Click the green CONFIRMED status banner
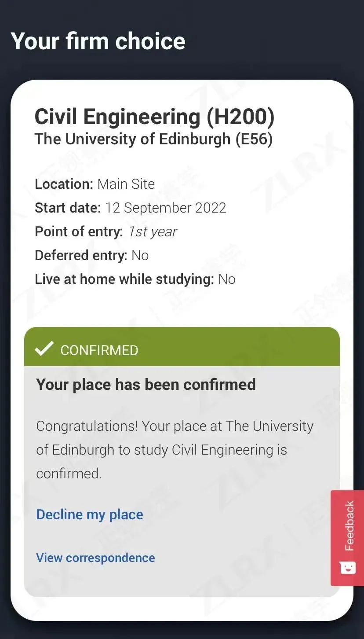The image size is (364, 639). coord(182,347)
